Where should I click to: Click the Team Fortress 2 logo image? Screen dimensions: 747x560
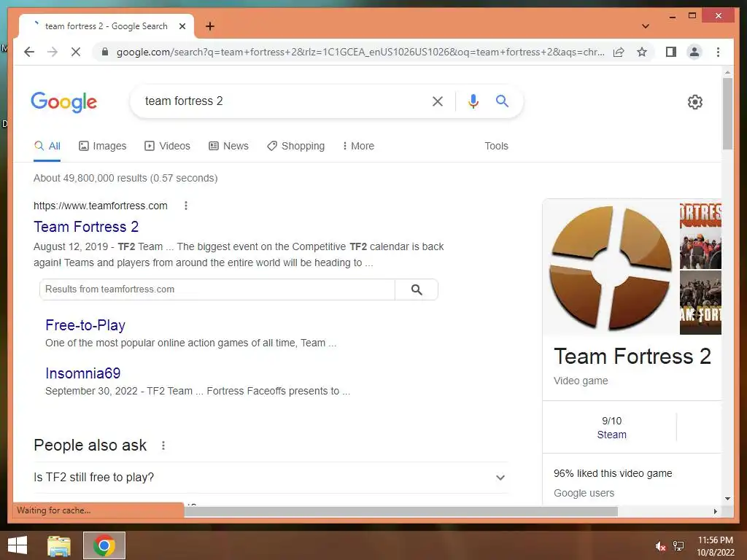[611, 267]
